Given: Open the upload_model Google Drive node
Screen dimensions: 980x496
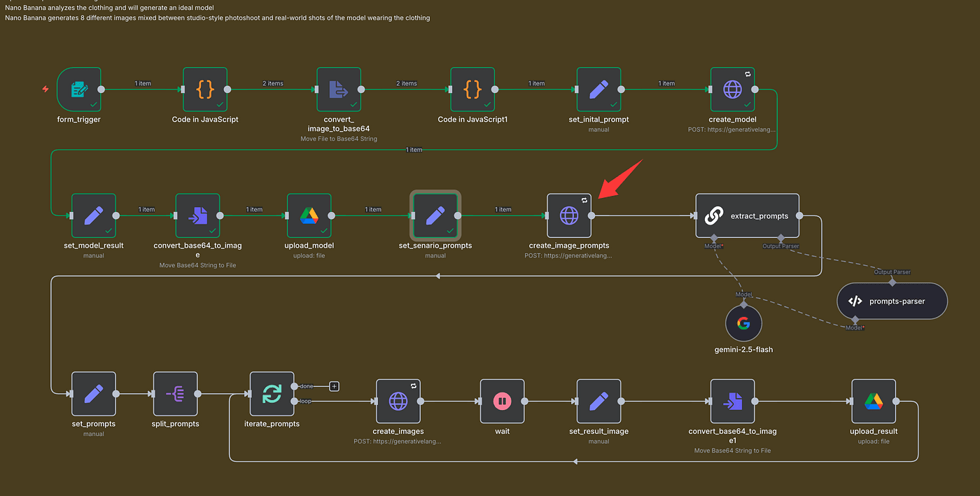Looking at the screenshot, I should coord(309,215).
